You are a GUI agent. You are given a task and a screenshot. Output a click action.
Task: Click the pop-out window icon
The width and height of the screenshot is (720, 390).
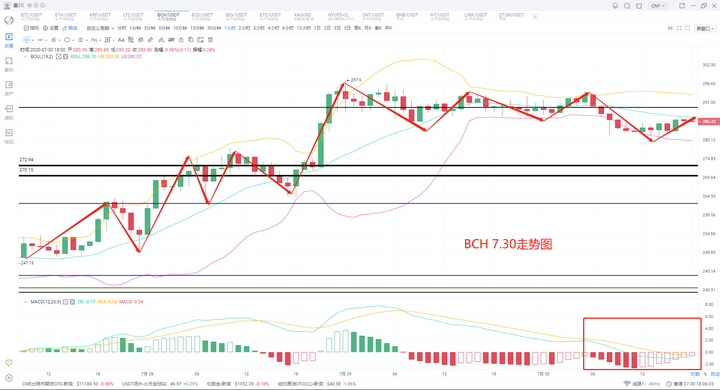click(x=682, y=6)
